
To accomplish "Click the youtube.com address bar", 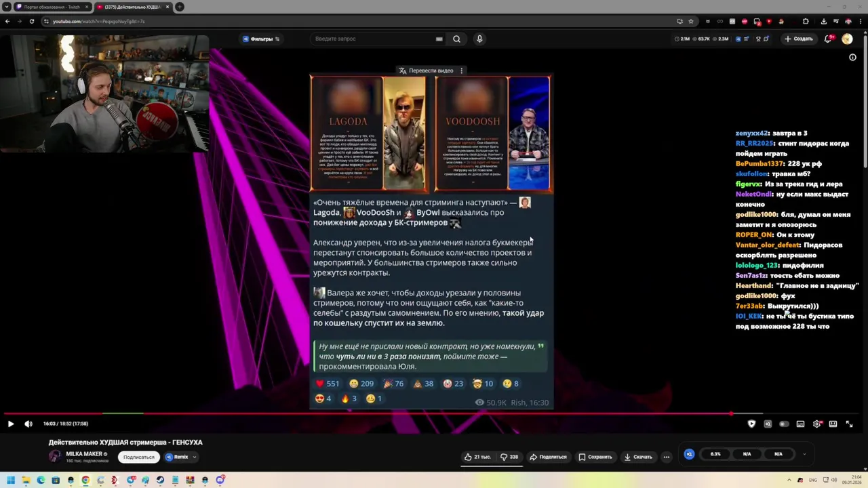I will 359,21.
